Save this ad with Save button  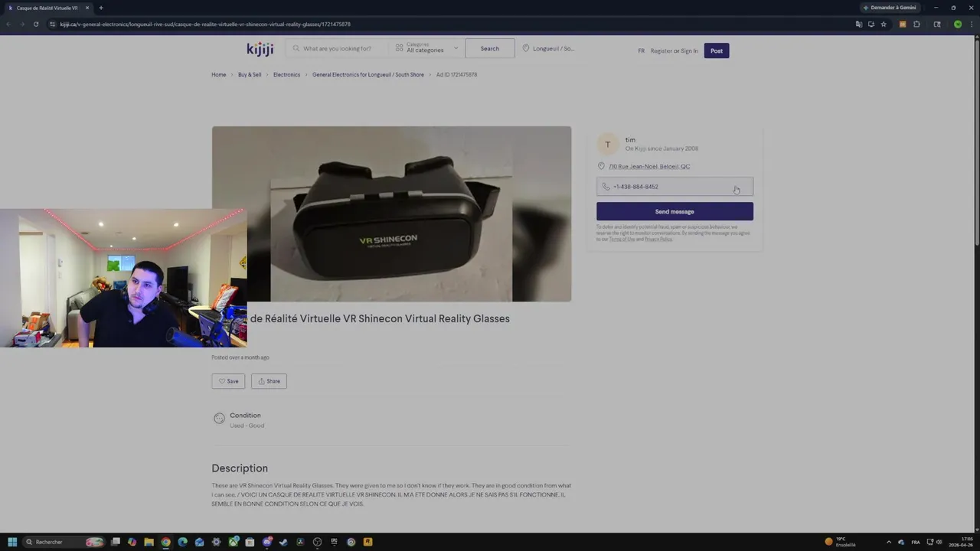[228, 381]
